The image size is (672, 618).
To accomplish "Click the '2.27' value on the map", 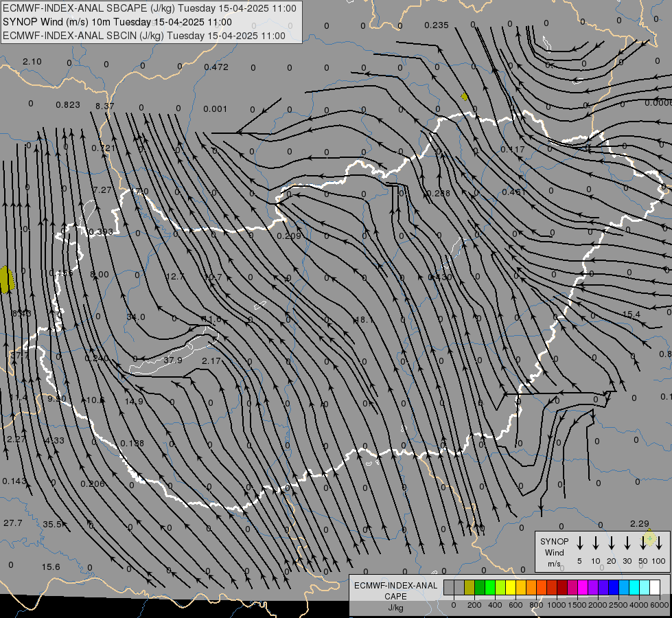I will tap(16, 439).
